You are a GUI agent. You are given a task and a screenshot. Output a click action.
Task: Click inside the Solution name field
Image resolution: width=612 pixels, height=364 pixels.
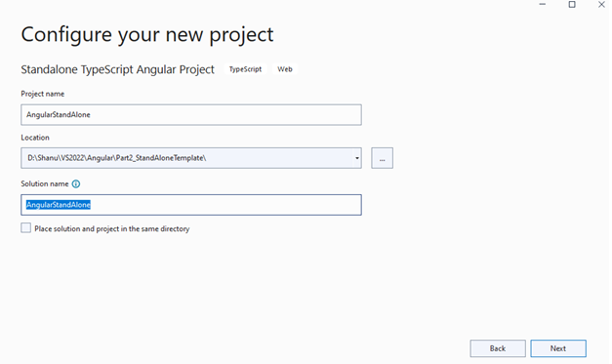coord(191,205)
